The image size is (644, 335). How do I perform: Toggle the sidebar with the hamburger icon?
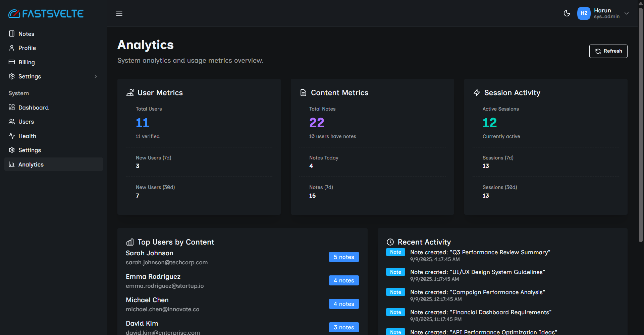(119, 13)
